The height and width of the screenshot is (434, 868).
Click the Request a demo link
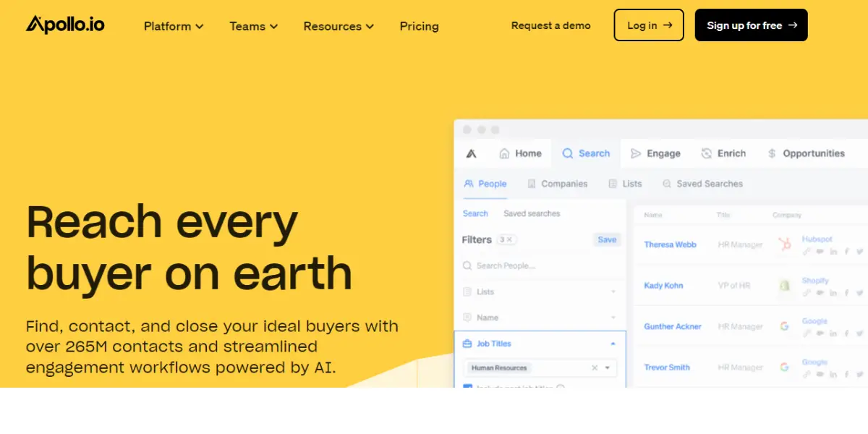point(550,25)
